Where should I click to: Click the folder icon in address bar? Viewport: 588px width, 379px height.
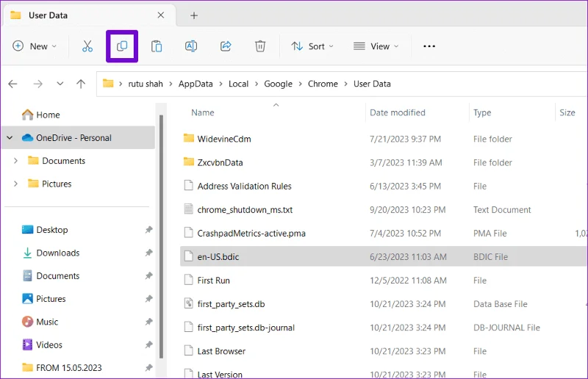pyautogui.click(x=108, y=83)
